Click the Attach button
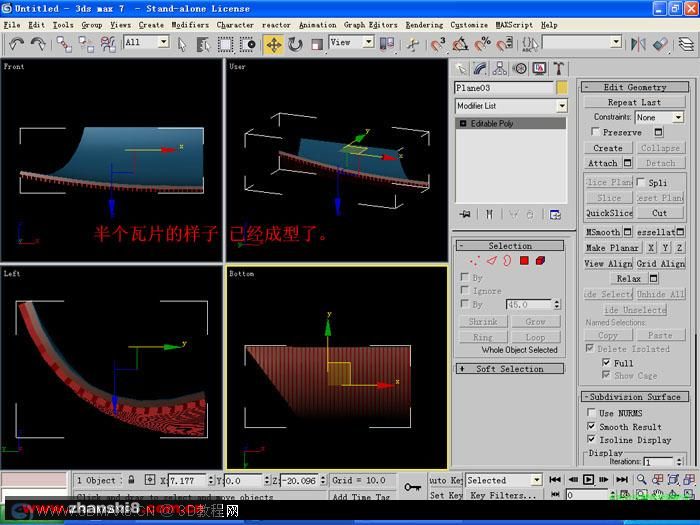Viewport: 700px width, 525px height. (603, 163)
